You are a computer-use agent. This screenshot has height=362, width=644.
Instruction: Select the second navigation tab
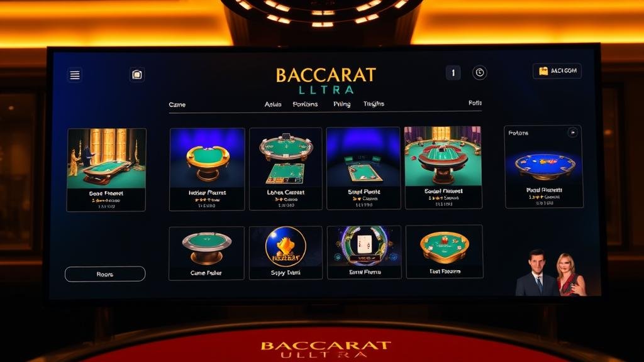tap(273, 104)
